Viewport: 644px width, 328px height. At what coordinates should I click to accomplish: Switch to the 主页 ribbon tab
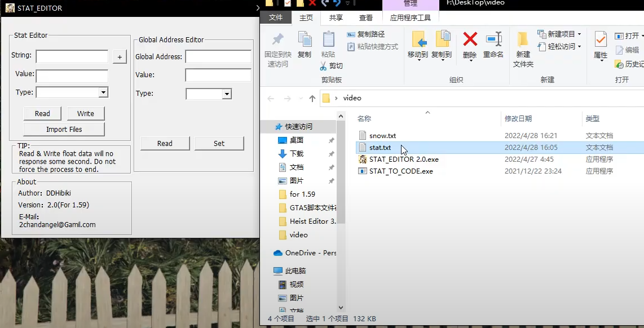[x=306, y=17]
